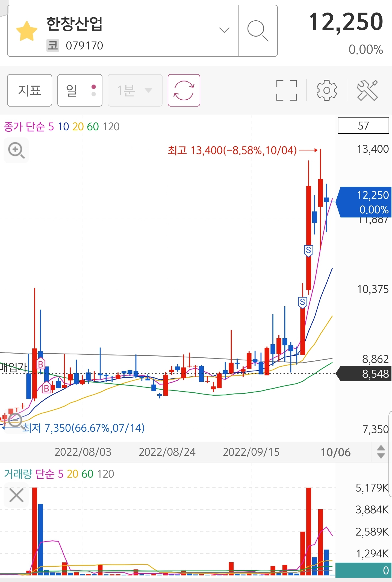Tap the 5,179K volume axis label

[372, 488]
